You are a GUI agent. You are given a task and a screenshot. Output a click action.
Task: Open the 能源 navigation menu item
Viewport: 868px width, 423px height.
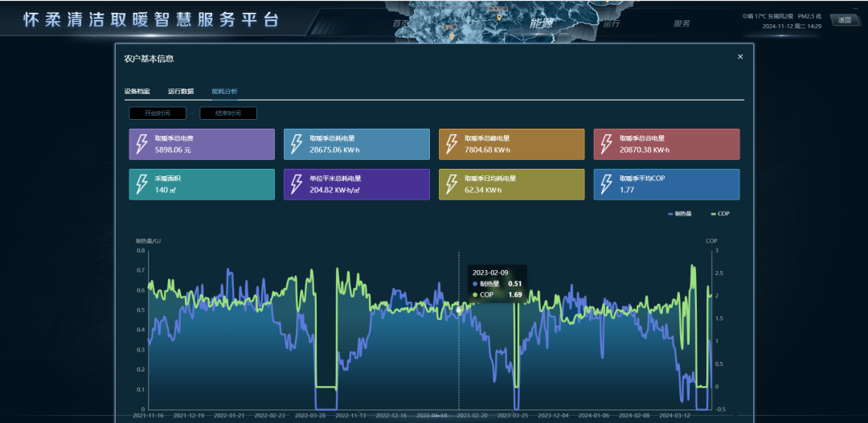pyautogui.click(x=541, y=24)
